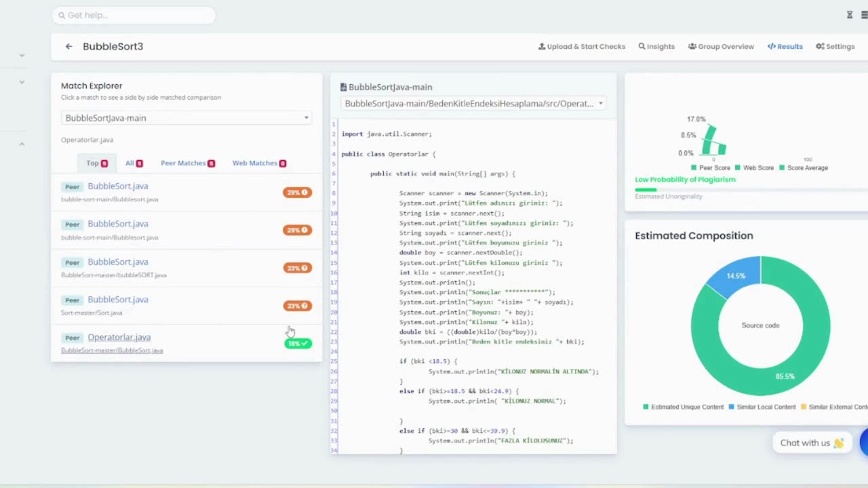Click the Match Explorer heading
The image size is (868, 488).
tap(92, 86)
